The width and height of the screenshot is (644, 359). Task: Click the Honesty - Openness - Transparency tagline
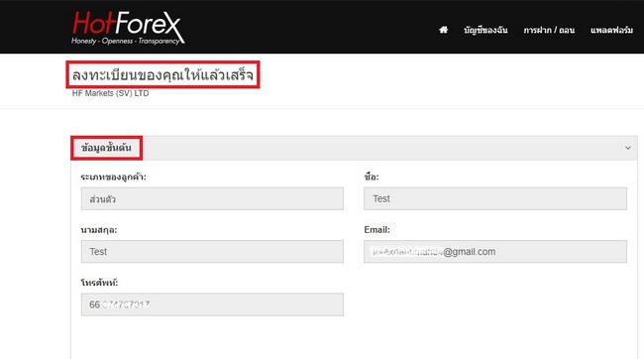(x=125, y=41)
